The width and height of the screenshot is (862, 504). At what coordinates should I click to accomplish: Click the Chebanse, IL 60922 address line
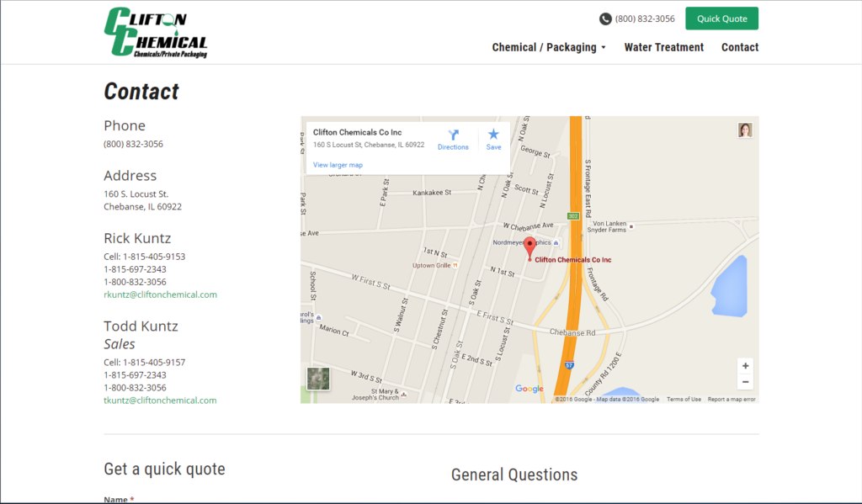[143, 207]
